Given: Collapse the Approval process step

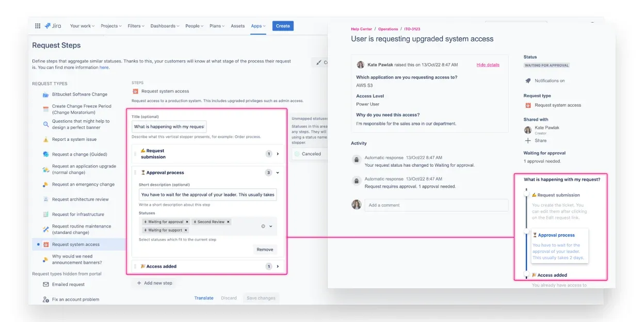Looking at the screenshot, I should pyautogui.click(x=278, y=172).
